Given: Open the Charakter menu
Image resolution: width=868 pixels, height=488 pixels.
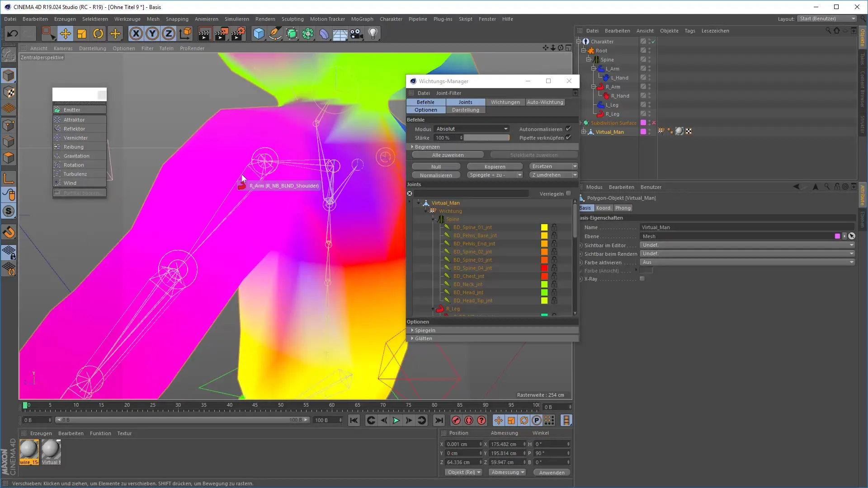Looking at the screenshot, I should tap(391, 19).
